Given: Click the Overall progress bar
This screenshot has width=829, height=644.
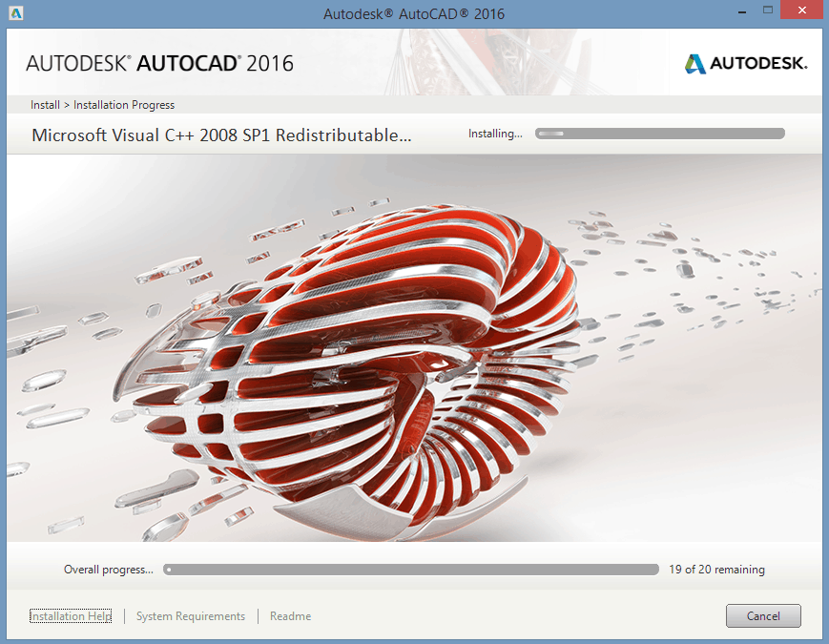Looking at the screenshot, I should 411,570.
